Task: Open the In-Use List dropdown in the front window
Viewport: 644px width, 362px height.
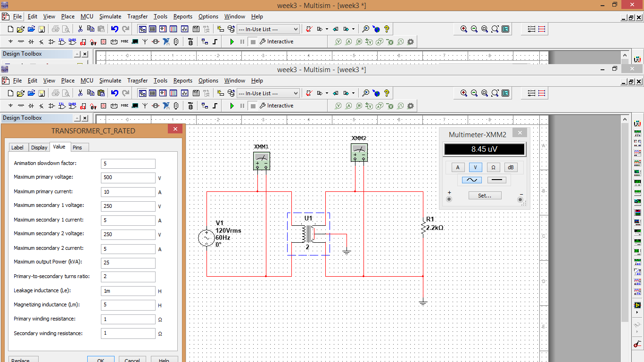Action: click(x=268, y=93)
